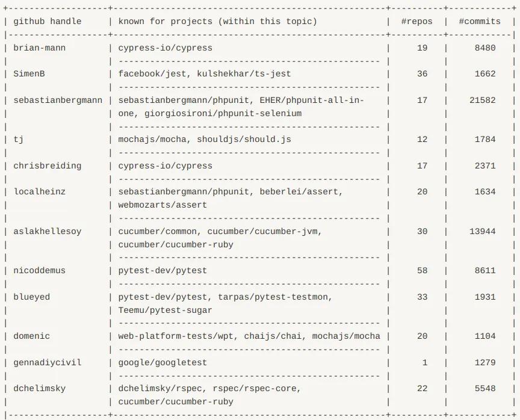The width and height of the screenshot is (520, 420).
Task: Click the '#repos' column header
Action: [x=417, y=22]
